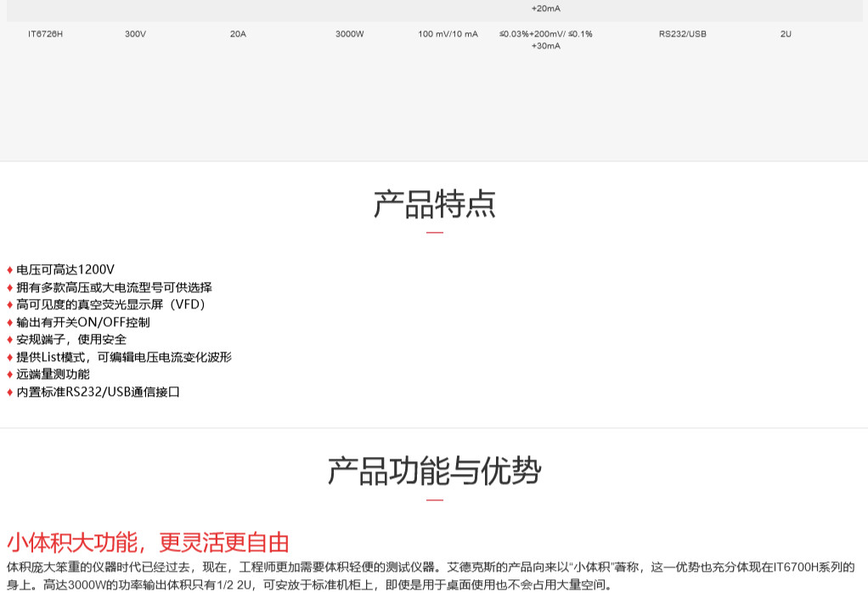The image size is (868, 615).
Task: Select the RS232/USB cell in the table row
Action: coord(682,34)
